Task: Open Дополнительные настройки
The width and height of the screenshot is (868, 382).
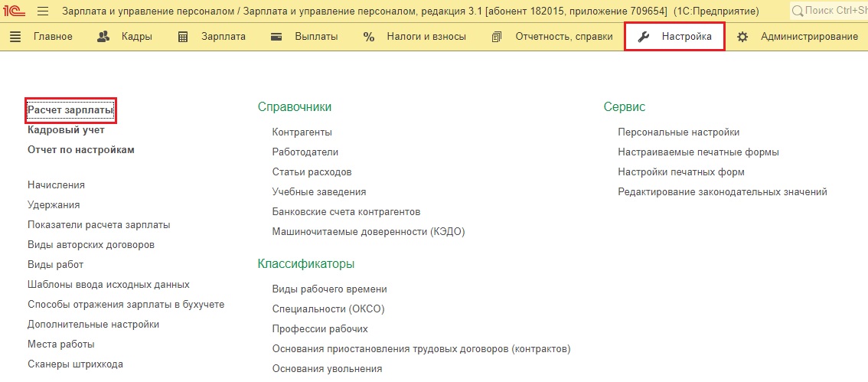Action: [x=93, y=325]
